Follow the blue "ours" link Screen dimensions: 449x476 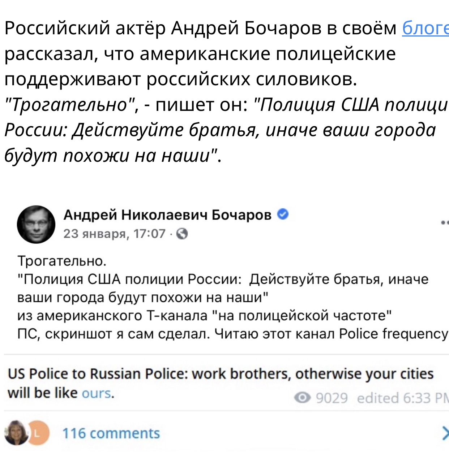(97, 393)
